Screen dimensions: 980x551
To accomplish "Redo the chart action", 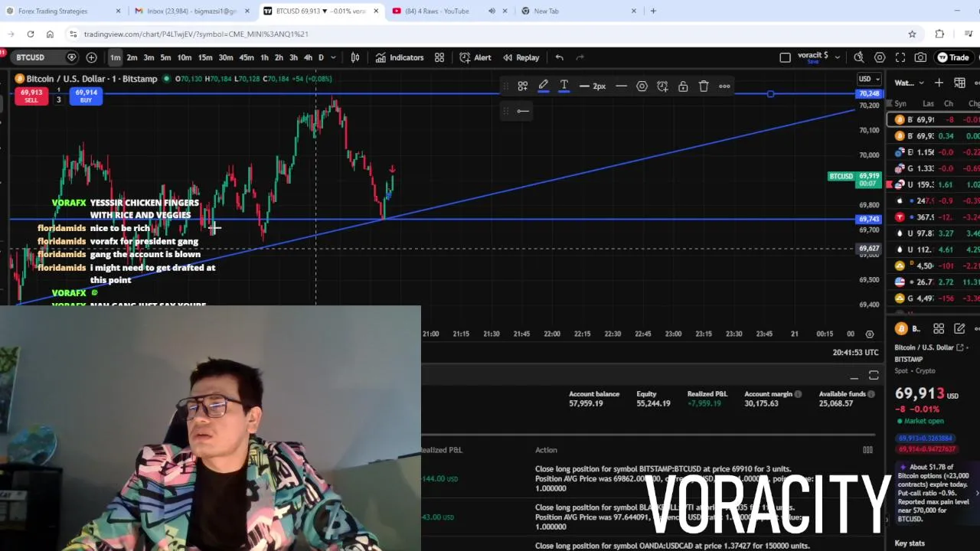I will coord(580,57).
